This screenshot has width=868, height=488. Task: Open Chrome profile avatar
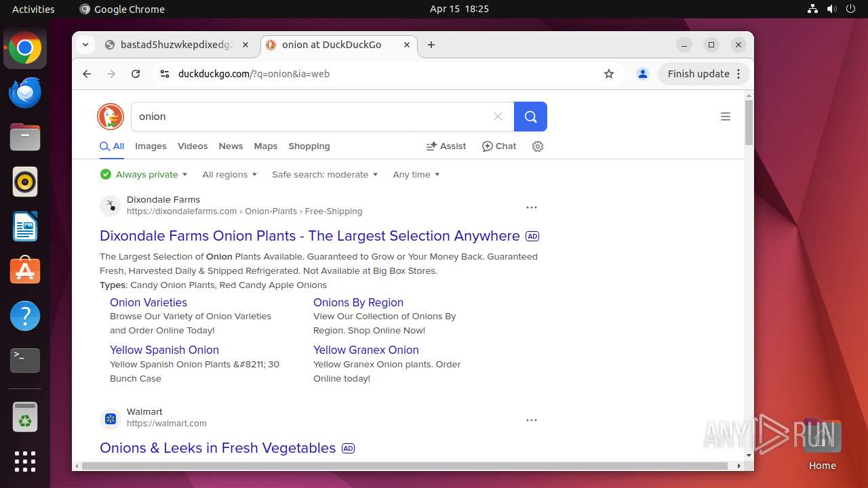(643, 74)
